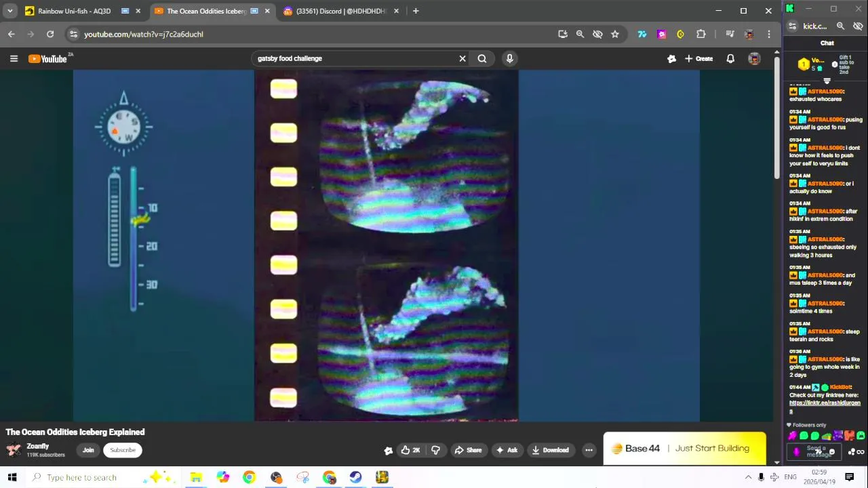Image resolution: width=868 pixels, height=488 pixels.
Task: Reload the current page
Action: point(50,34)
